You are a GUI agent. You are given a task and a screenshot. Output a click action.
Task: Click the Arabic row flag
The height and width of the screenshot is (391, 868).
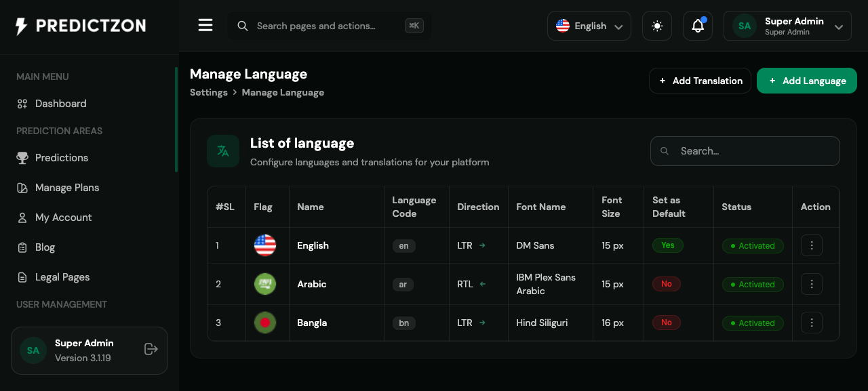click(265, 284)
